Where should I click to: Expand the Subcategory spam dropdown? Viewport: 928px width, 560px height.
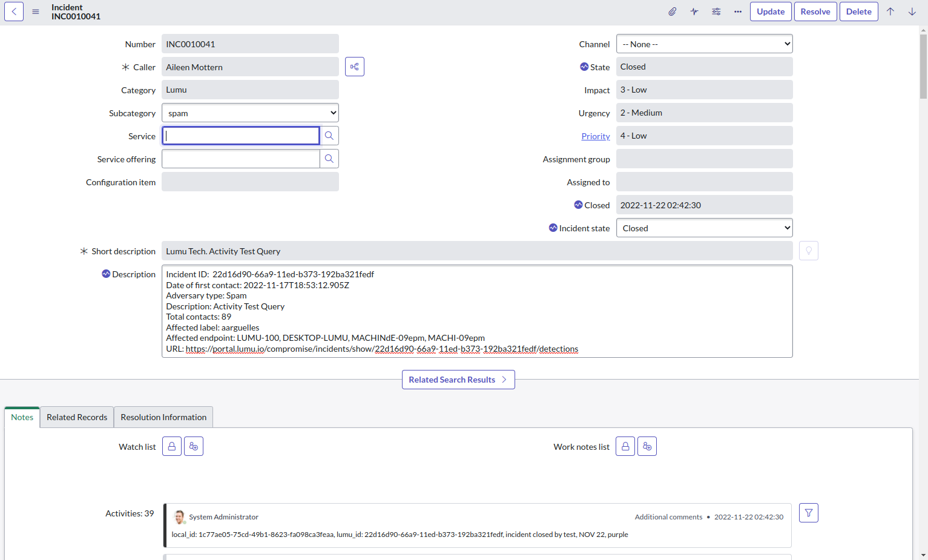[x=250, y=113]
